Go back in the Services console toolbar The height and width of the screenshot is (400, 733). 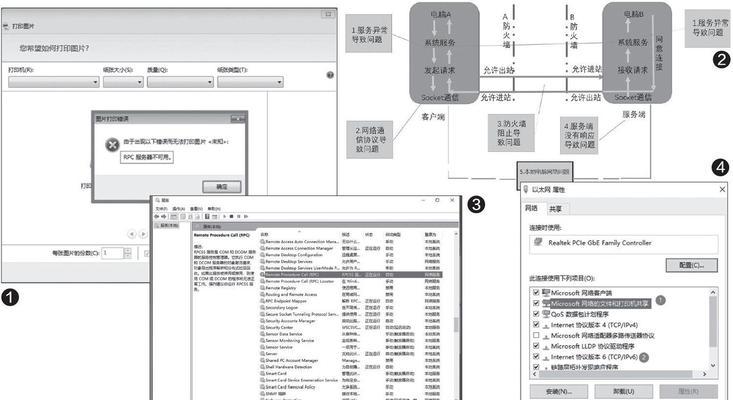click(157, 216)
